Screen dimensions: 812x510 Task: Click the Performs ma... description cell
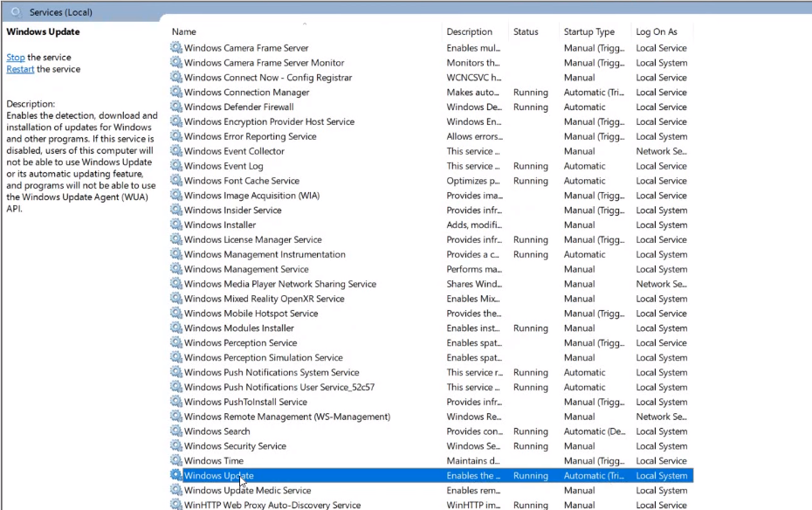click(474, 269)
